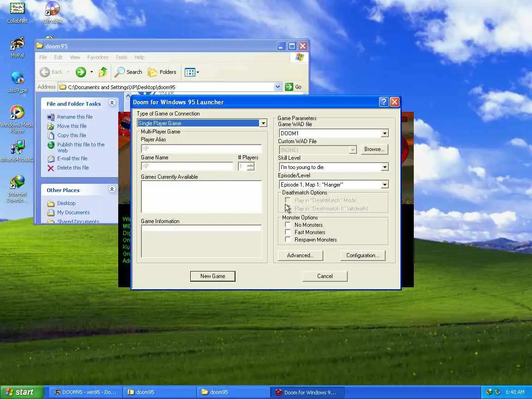Image resolution: width=532 pixels, height=399 pixels.
Task: Click the Back button in doom95 Explorer
Action: 52,72
